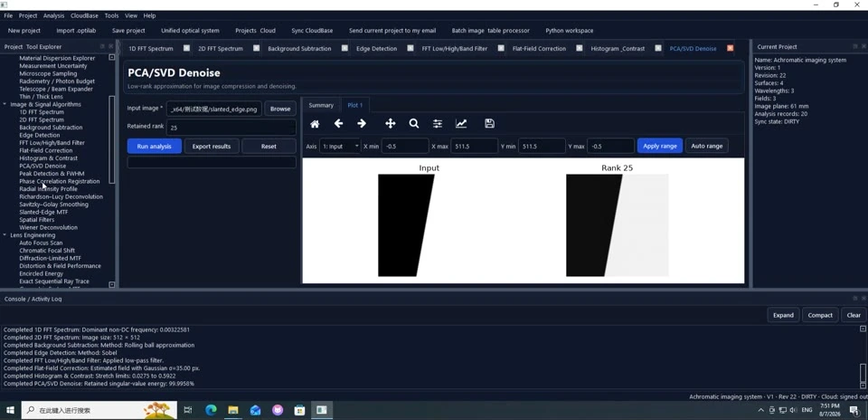Apply the axis range

[x=660, y=147]
